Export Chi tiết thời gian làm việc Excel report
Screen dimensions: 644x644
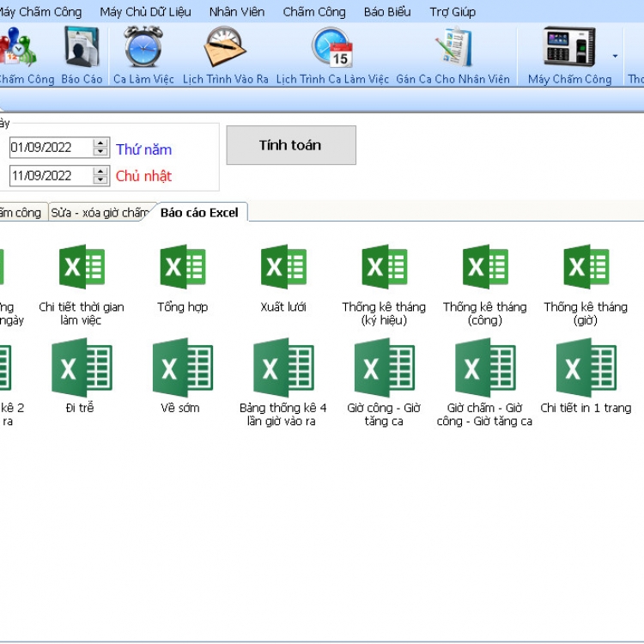(x=82, y=268)
